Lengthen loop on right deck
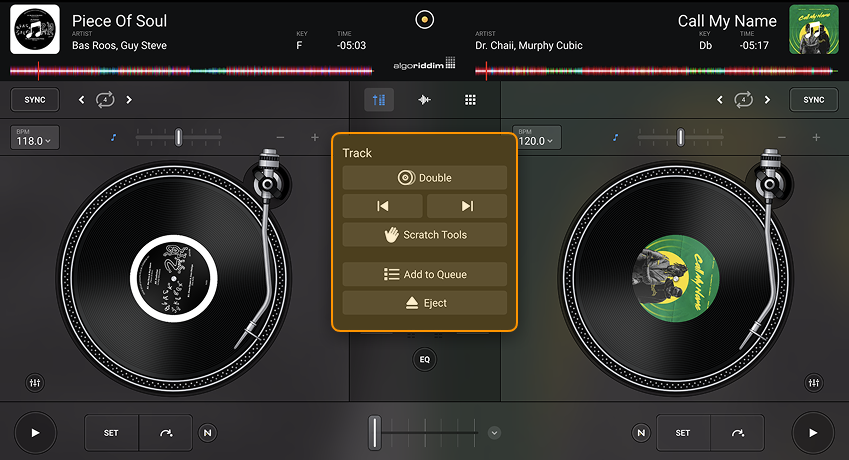The height and width of the screenshot is (460, 849). tap(767, 100)
